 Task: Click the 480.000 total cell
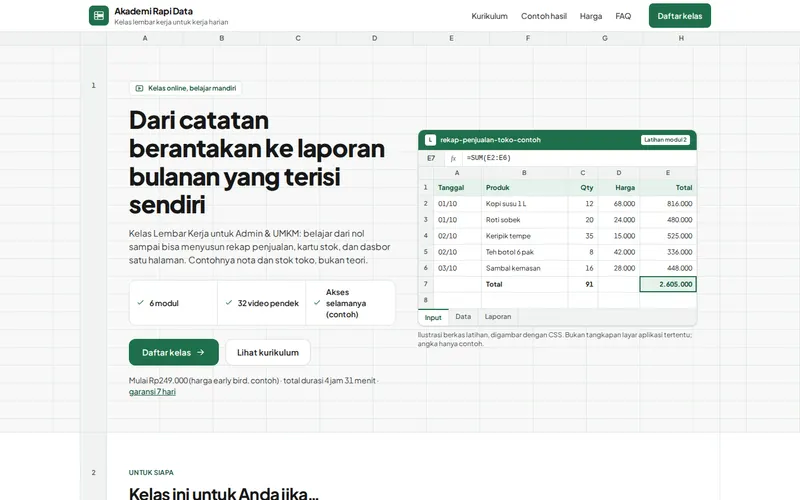668,220
